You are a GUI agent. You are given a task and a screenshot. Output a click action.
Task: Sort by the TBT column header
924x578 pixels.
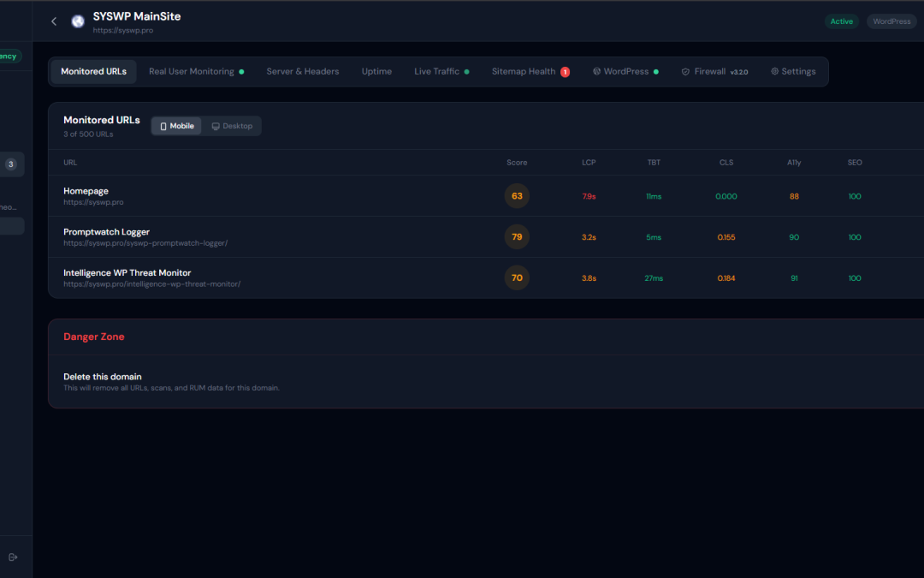[x=654, y=163]
